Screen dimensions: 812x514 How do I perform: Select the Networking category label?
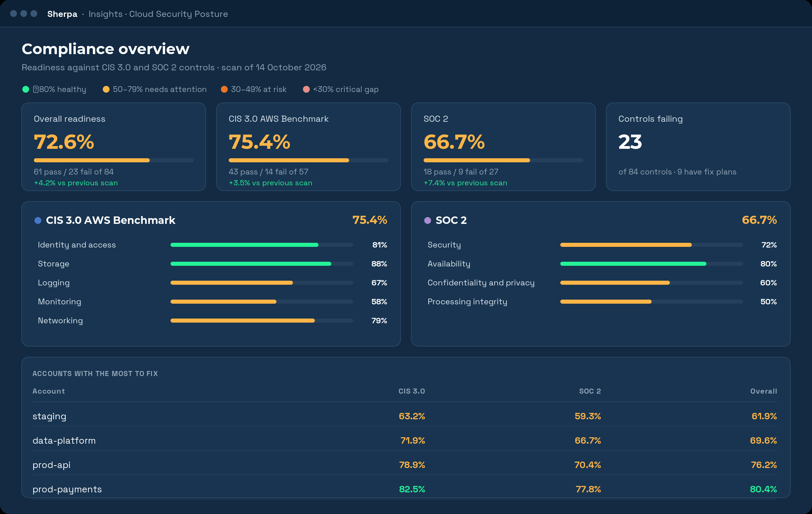pos(60,321)
